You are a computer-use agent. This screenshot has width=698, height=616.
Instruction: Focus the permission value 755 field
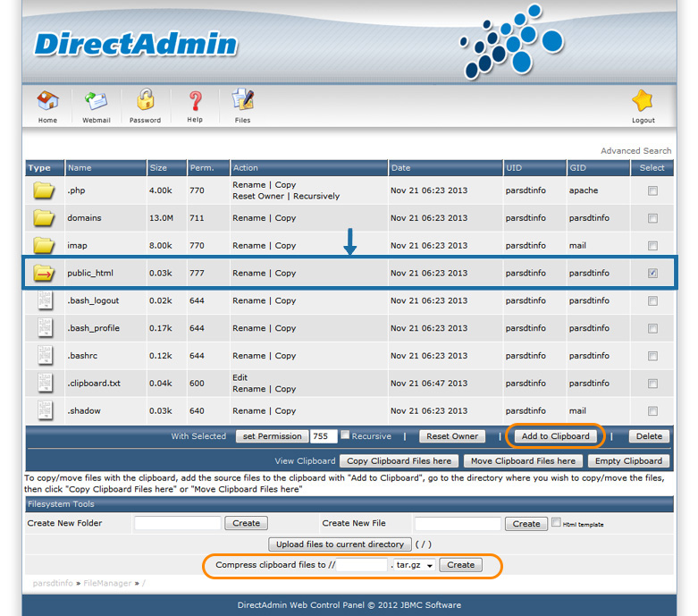coord(324,436)
